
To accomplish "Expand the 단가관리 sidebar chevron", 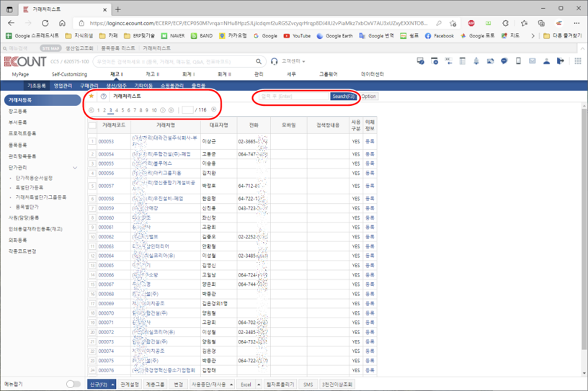I will click(x=75, y=168).
